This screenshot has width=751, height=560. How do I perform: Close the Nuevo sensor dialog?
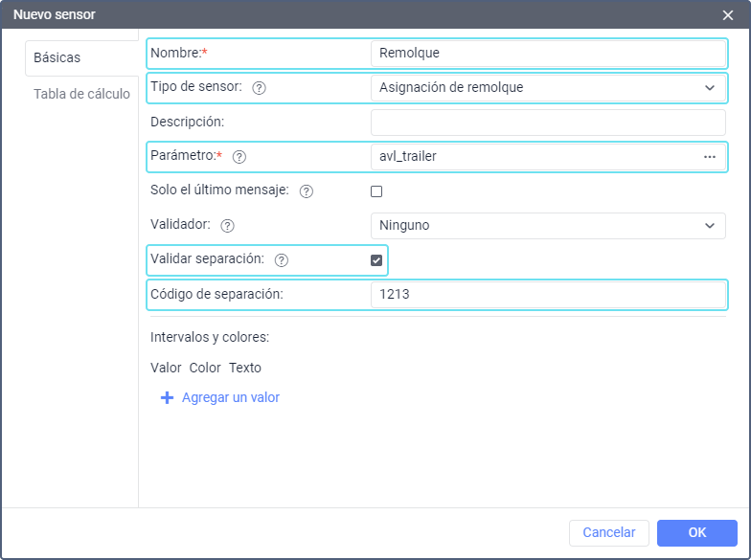pos(728,14)
